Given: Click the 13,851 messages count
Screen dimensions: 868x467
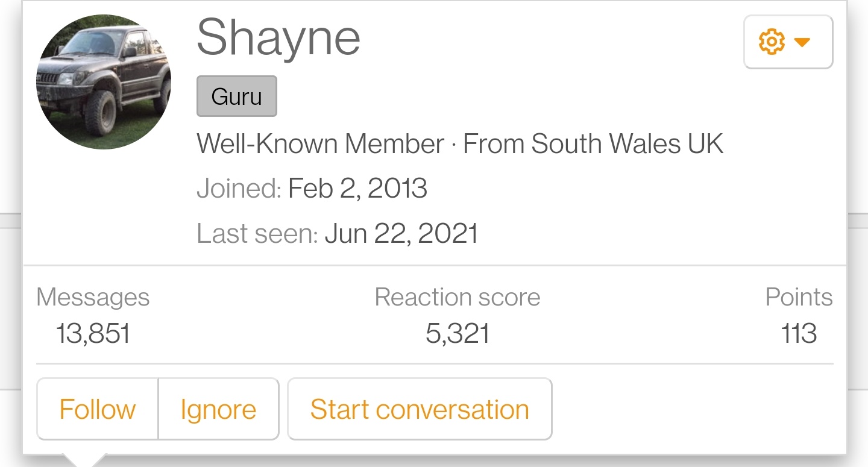Looking at the screenshot, I should click(93, 333).
